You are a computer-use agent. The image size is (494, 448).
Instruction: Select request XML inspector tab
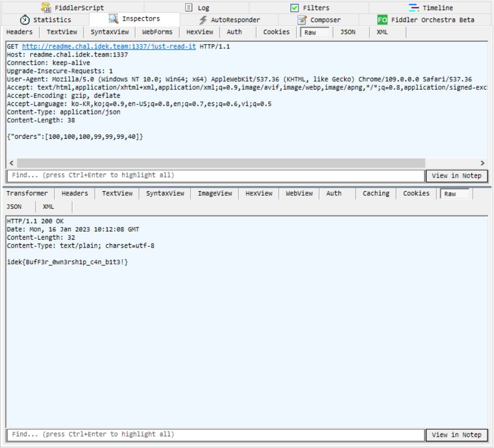[x=382, y=32]
